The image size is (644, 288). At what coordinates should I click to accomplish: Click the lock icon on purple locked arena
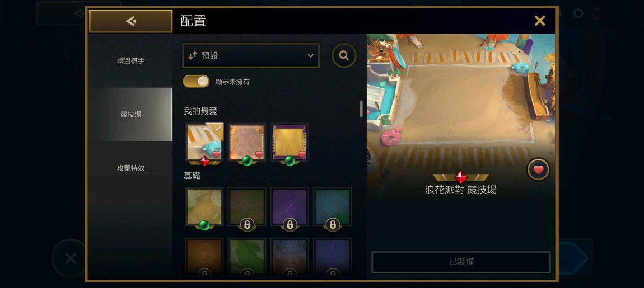point(290,225)
